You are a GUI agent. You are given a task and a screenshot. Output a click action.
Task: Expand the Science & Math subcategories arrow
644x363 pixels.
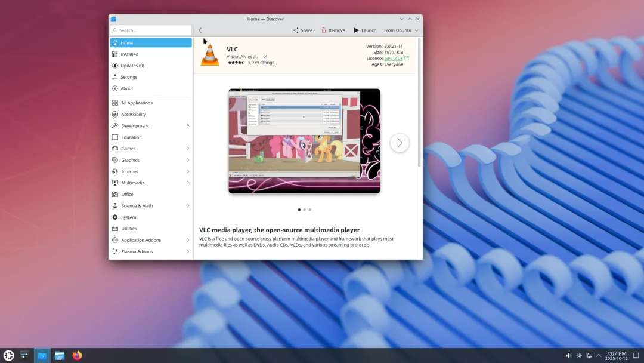[188, 205]
